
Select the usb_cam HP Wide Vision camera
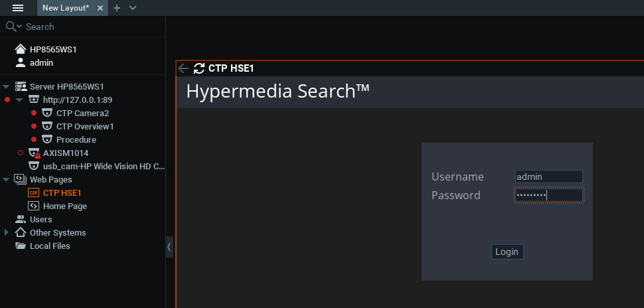[x=103, y=166]
